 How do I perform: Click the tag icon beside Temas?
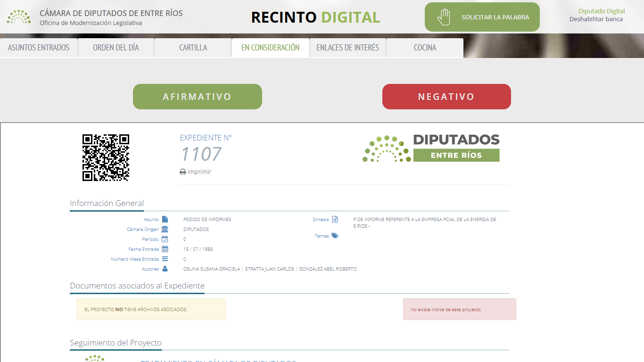336,235
